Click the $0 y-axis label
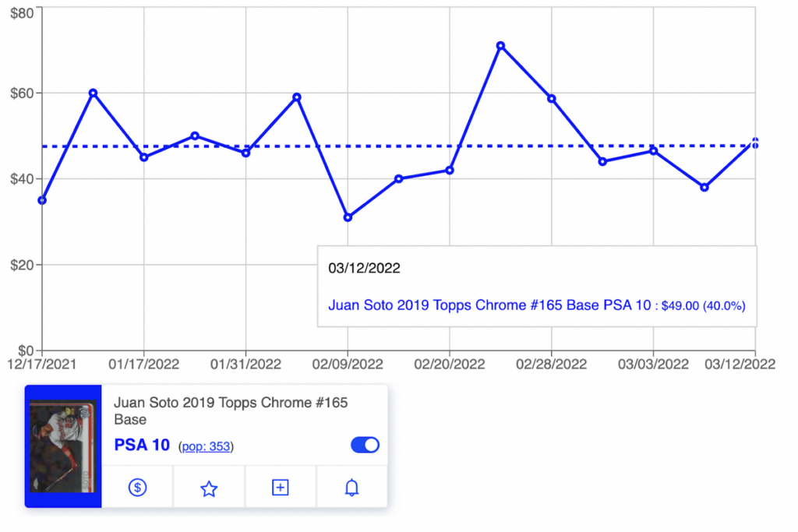The image size is (798, 532). pos(26,351)
